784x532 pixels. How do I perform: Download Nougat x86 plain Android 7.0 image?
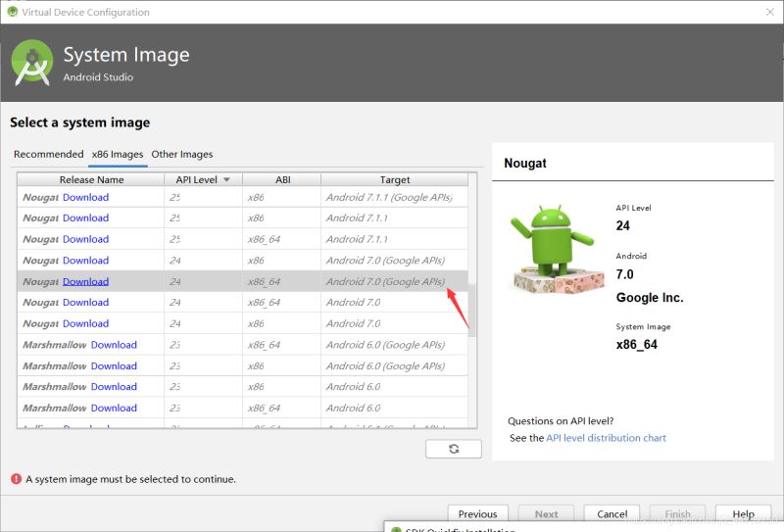click(x=85, y=323)
